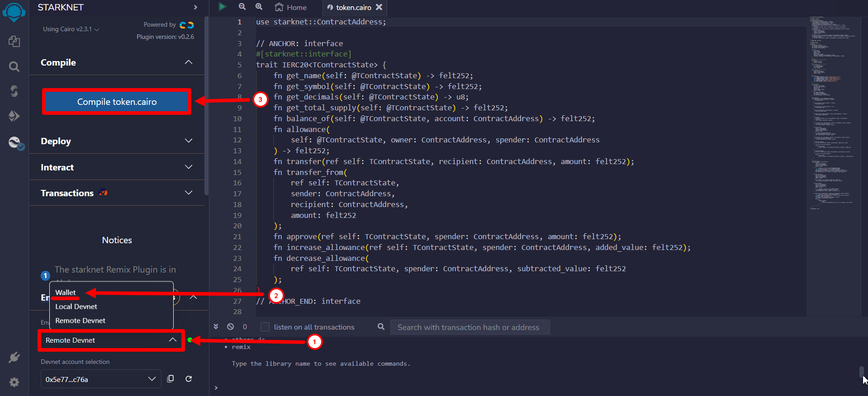Select Local Devnet from environment menu
The width and height of the screenshot is (868, 396).
(76, 306)
